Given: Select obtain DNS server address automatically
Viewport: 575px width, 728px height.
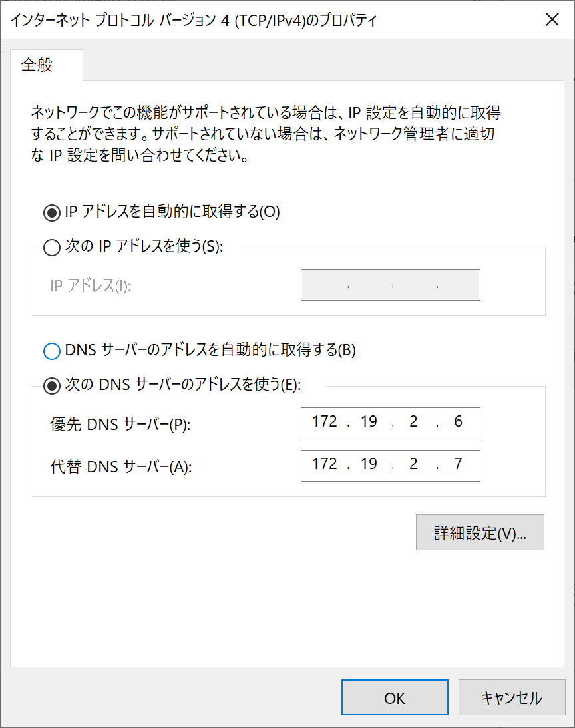Looking at the screenshot, I should [51, 351].
